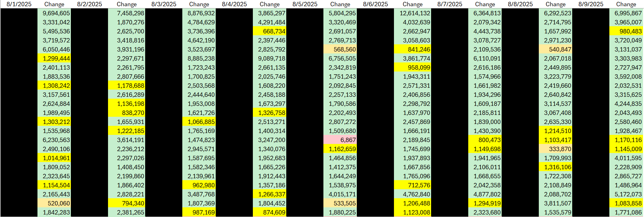Screen dimensions: 644x217
Task: Click cell showing 5,172,073
Action: (626, 194)
